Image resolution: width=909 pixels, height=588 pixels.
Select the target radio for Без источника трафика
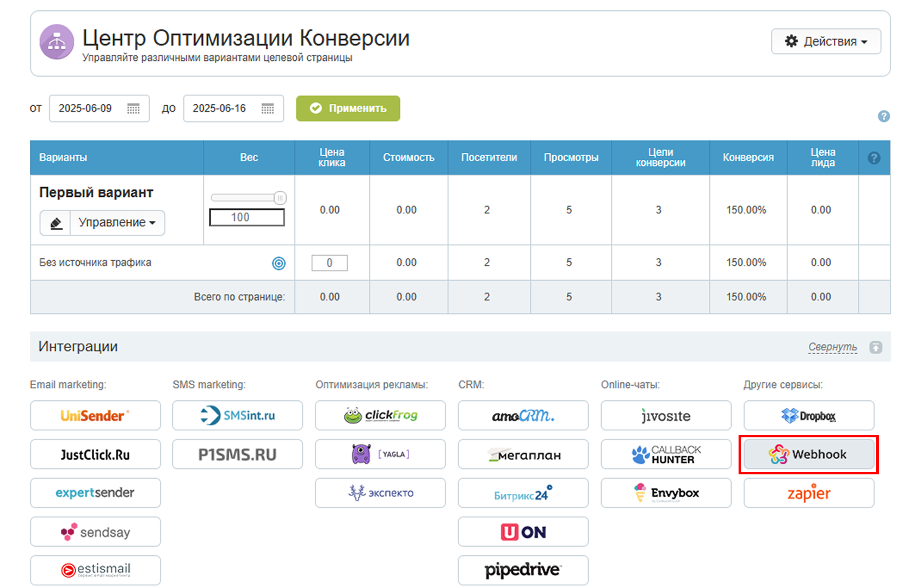pos(279,263)
